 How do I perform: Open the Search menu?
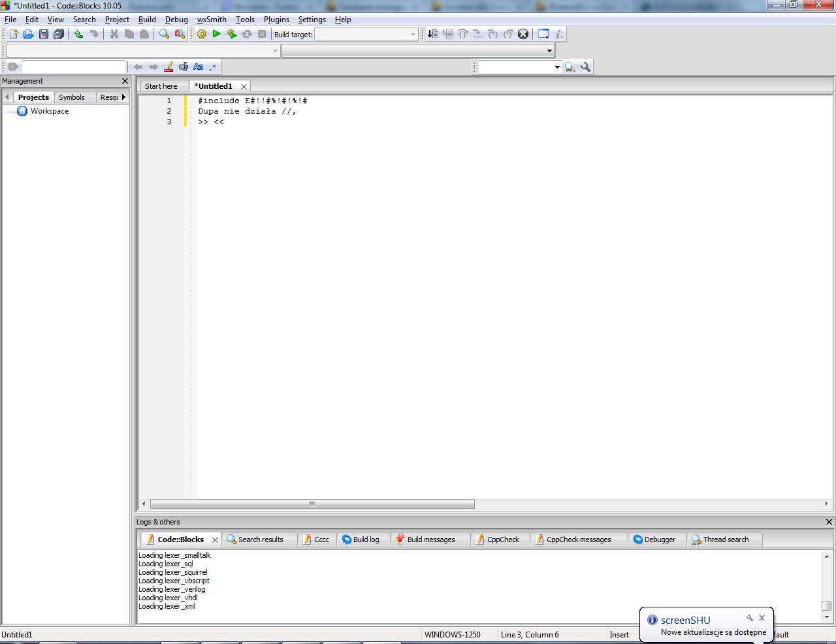[84, 20]
